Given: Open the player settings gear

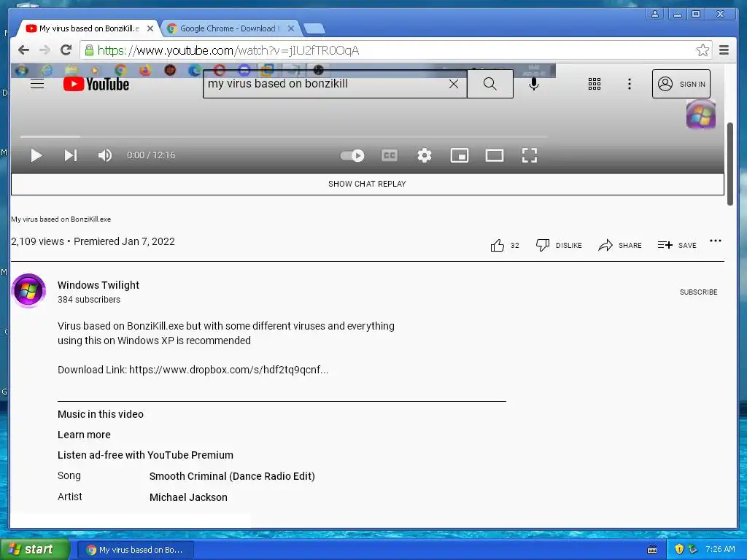Looking at the screenshot, I should coord(425,155).
